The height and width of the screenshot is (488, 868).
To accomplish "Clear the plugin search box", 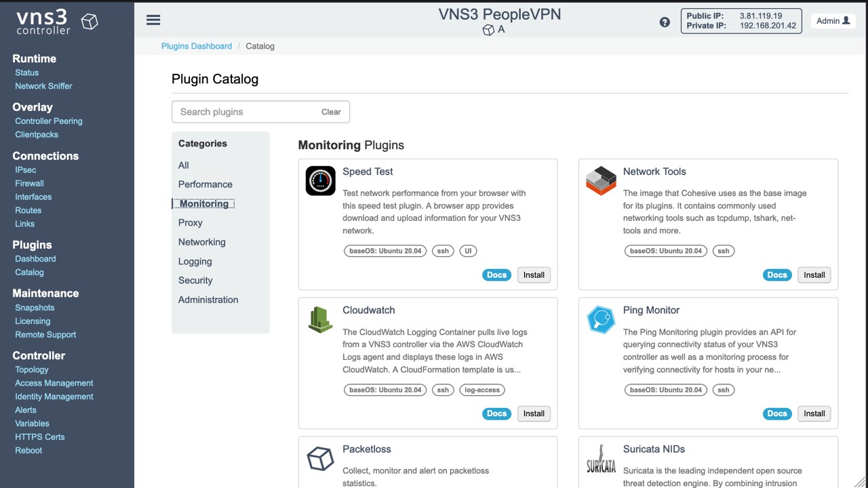I will click(x=331, y=112).
